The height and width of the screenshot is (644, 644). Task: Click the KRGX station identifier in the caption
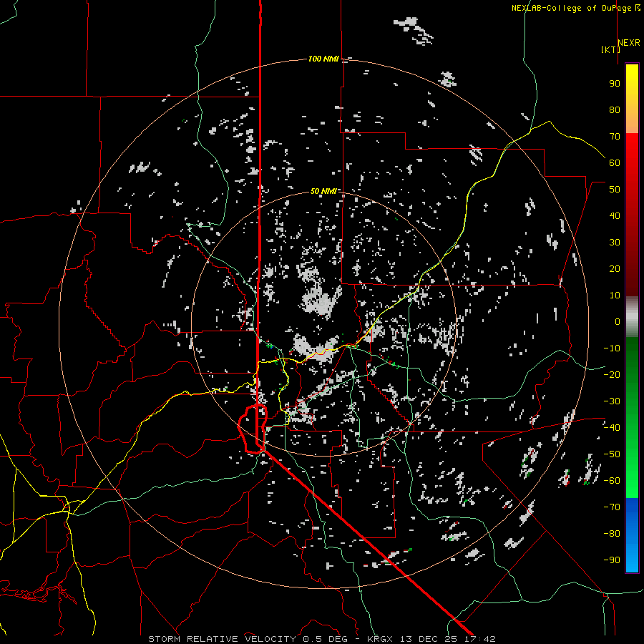coord(379,639)
